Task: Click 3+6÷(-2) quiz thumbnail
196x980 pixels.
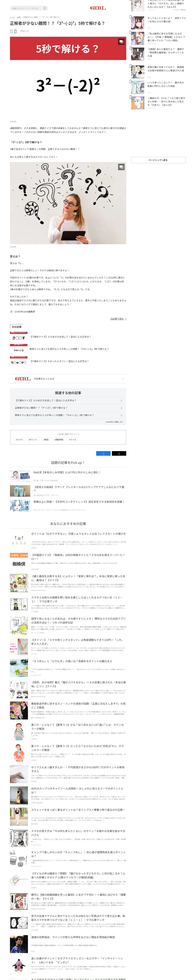Action: 19,349
